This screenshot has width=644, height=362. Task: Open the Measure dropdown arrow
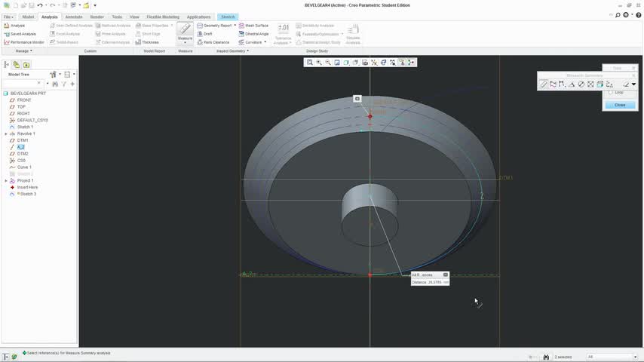point(186,43)
